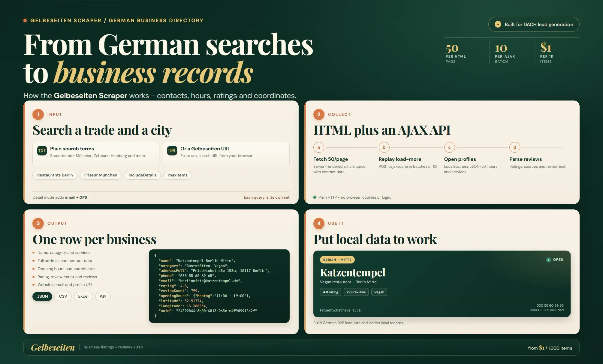Click the includeDetails chip
Image resolution: width=603 pixels, height=364 pixels.
pos(142,175)
